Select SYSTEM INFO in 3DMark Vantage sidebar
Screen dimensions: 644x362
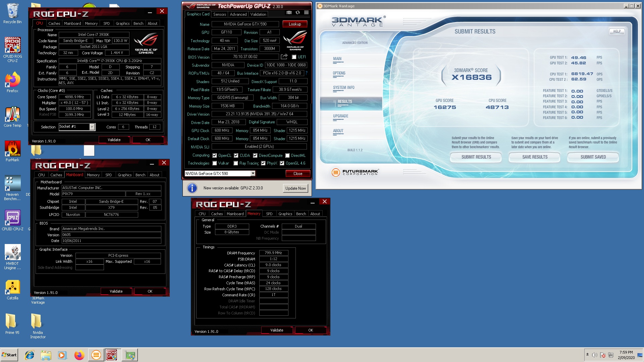coord(343,88)
